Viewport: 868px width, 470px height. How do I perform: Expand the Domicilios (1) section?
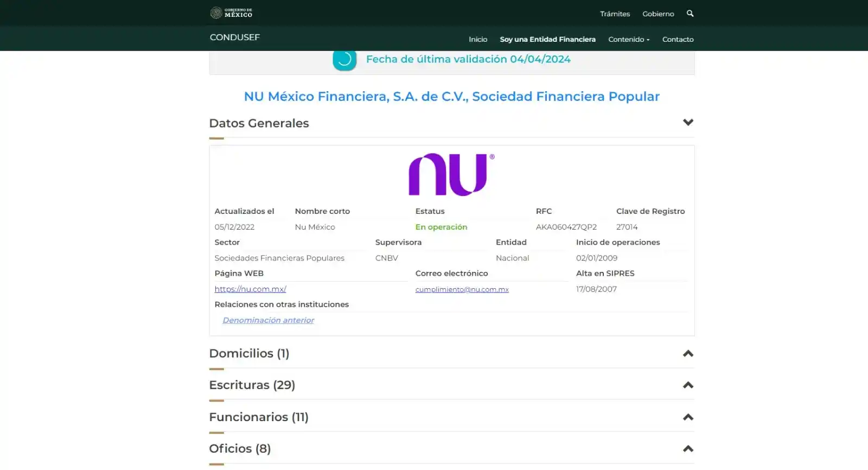[688, 354]
